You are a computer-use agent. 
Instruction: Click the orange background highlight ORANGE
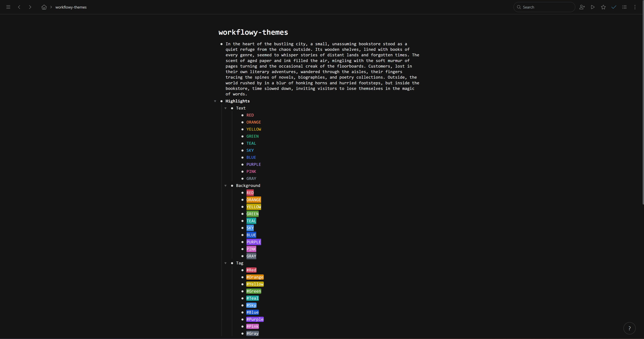point(254,200)
